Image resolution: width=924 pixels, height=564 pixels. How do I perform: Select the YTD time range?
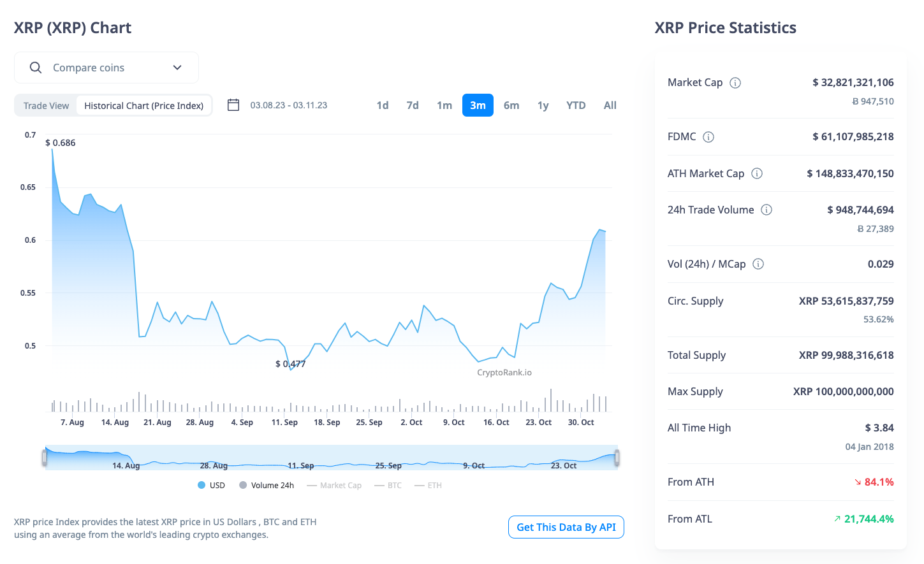point(576,105)
